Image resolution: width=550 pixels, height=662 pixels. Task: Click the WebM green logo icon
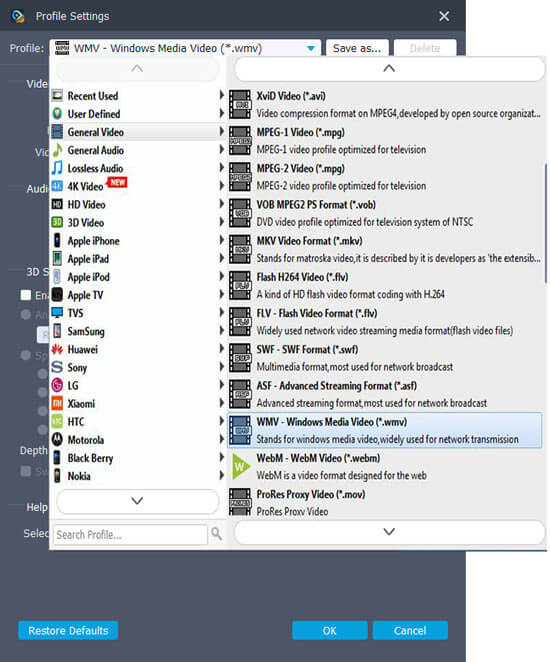click(241, 467)
